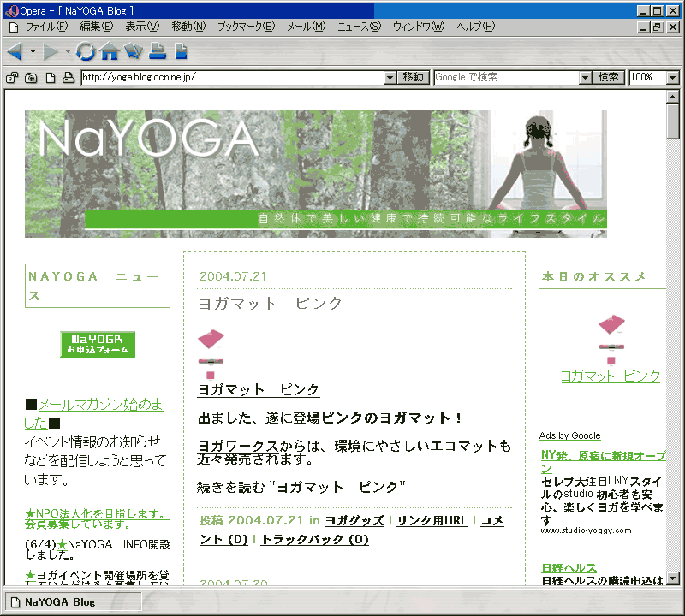Viewport: 685px width, 616px height.
Task: Open the ヨガグッズ category link
Action: 354,520
